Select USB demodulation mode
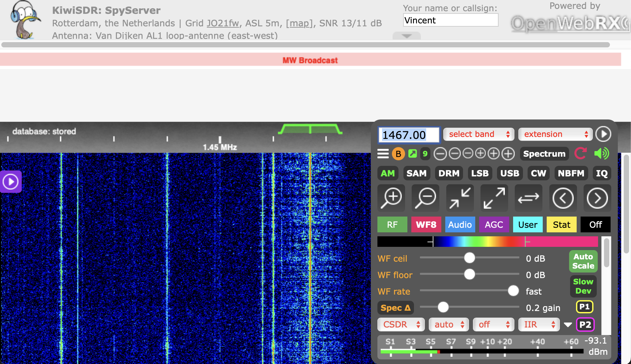631x364 pixels. point(509,173)
